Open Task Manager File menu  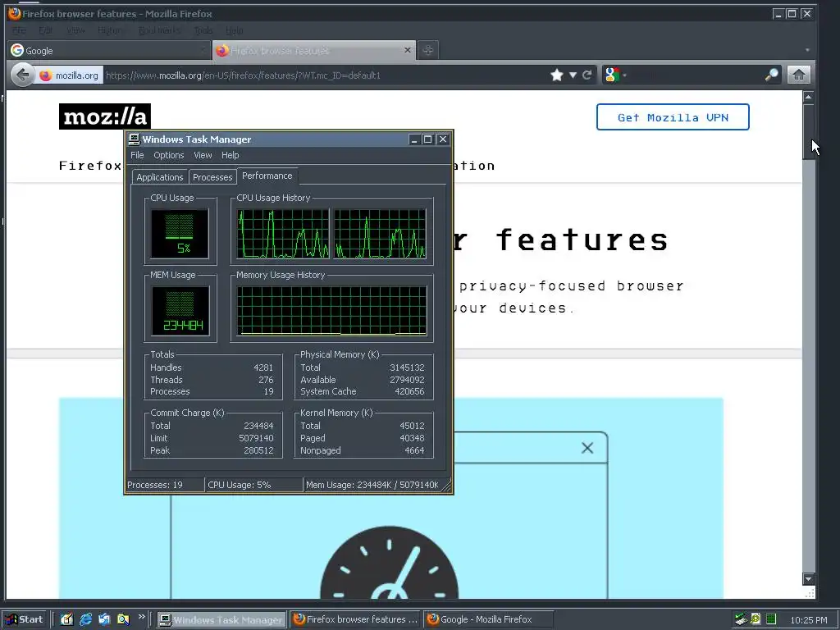point(137,155)
